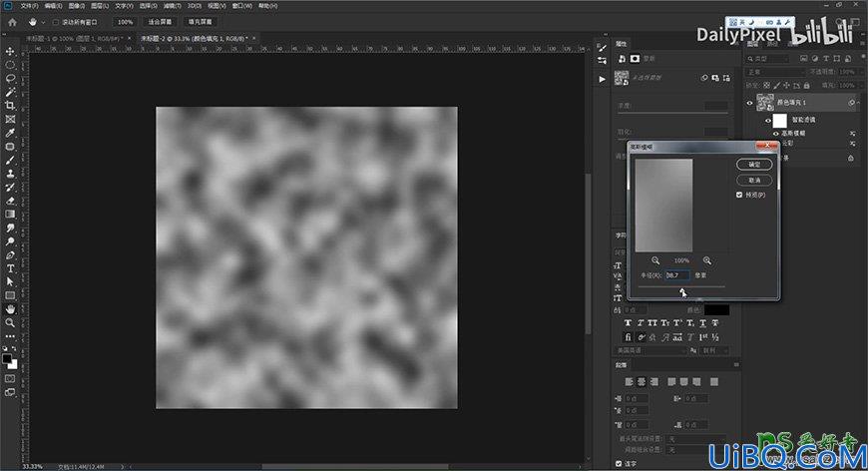Select the Hand tool in toolbox

tap(10, 308)
